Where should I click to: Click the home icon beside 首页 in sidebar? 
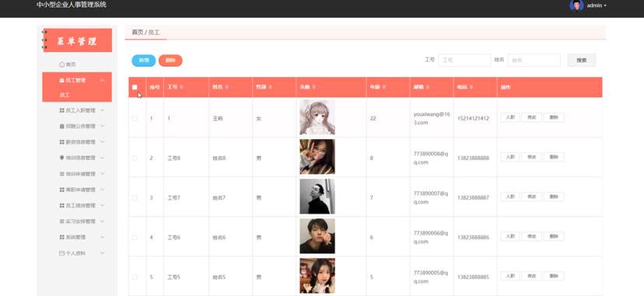point(61,64)
